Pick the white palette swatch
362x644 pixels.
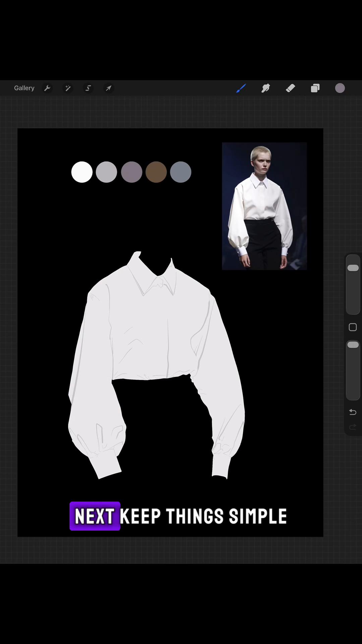82,172
